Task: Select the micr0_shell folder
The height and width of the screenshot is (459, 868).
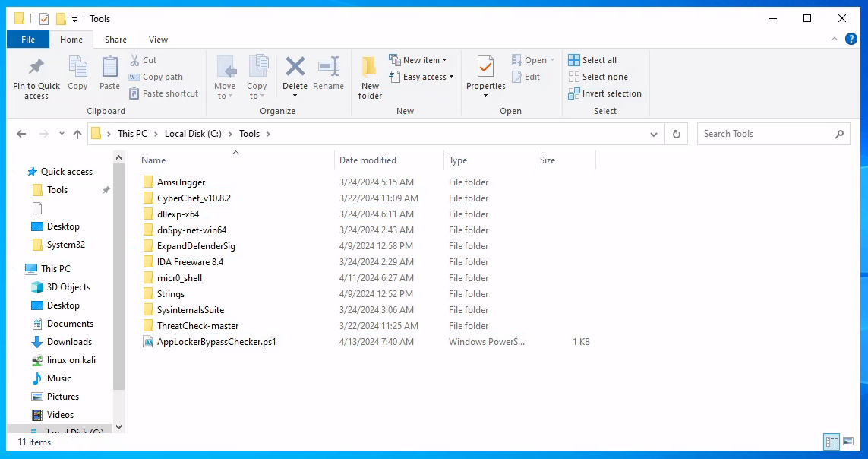Action: 179,278
